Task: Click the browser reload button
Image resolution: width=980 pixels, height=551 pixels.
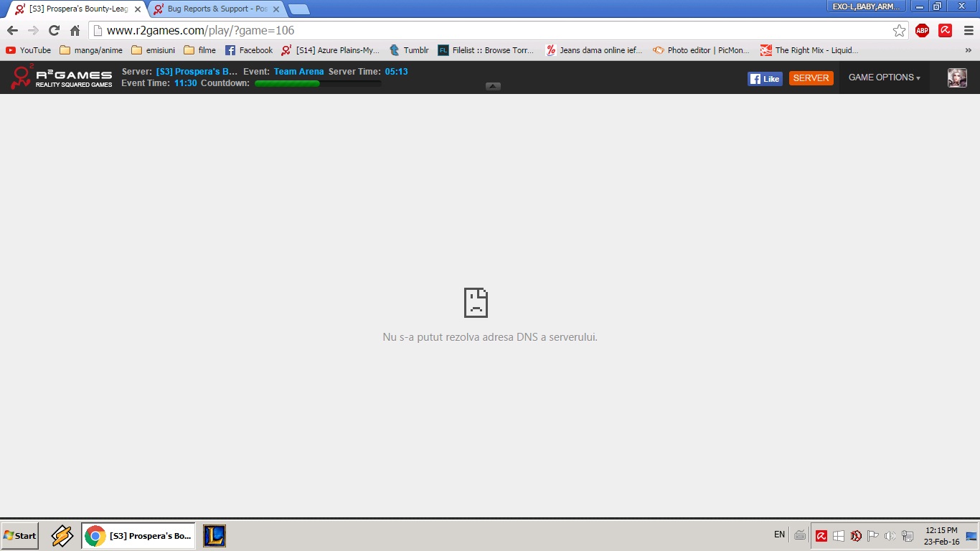Action: click(54, 30)
